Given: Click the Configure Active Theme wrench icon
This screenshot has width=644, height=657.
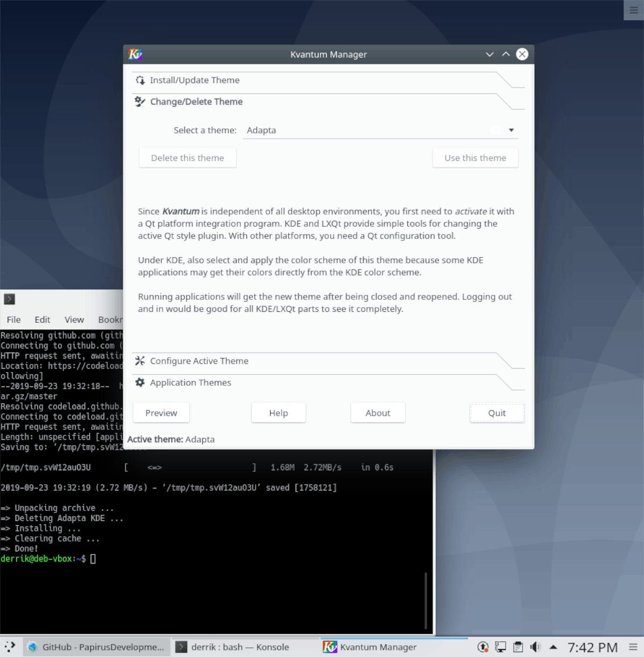Looking at the screenshot, I should coord(140,361).
